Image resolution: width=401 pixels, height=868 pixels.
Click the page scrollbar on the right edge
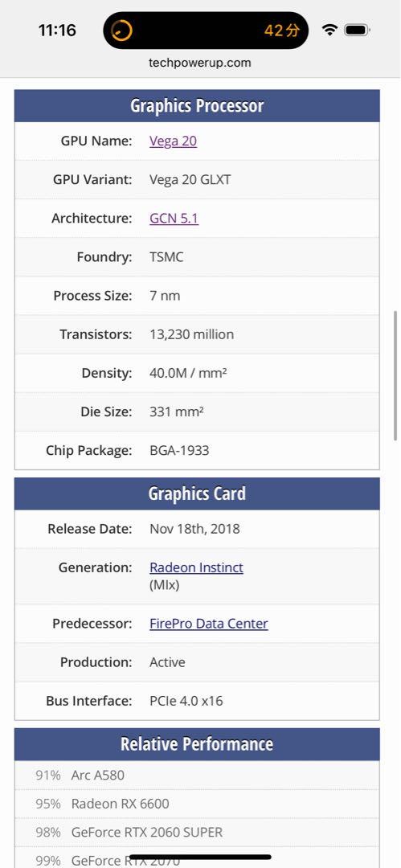395,375
